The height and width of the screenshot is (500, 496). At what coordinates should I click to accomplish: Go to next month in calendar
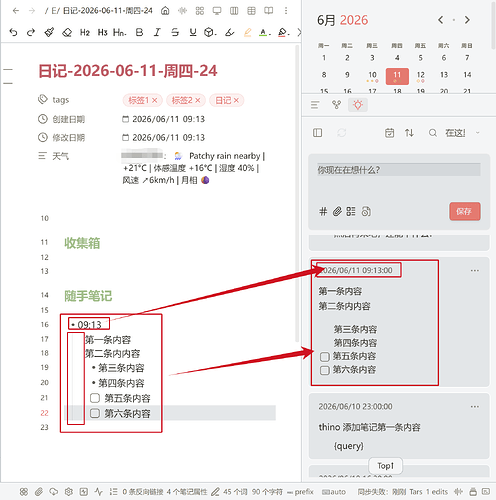[x=467, y=20]
